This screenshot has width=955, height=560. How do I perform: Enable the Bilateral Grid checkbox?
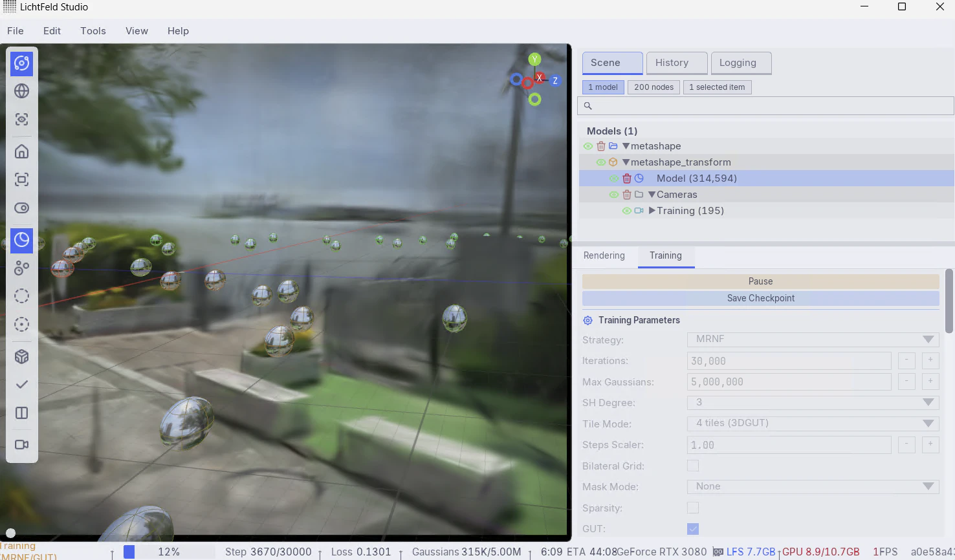point(693,466)
